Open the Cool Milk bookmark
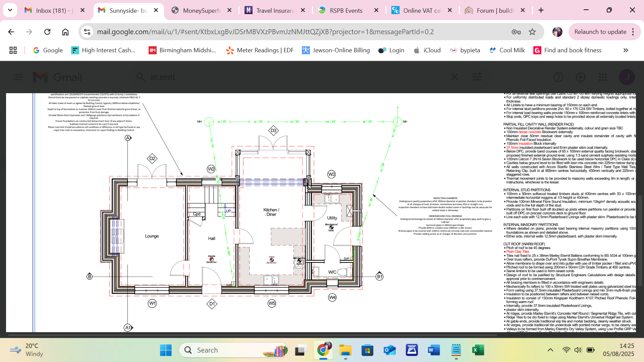644x362 pixels. pyautogui.click(x=507, y=50)
